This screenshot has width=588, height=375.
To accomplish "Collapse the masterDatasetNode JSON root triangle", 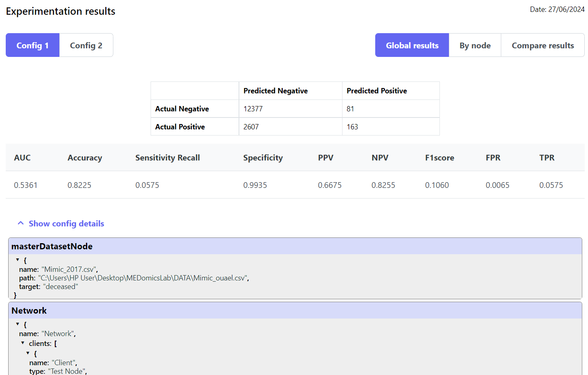I will pos(18,260).
